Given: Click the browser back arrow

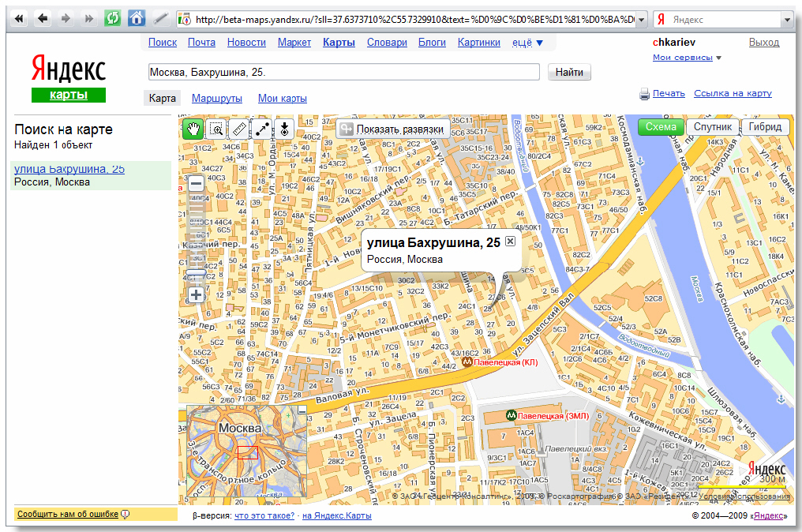Looking at the screenshot, I should click(x=43, y=19).
